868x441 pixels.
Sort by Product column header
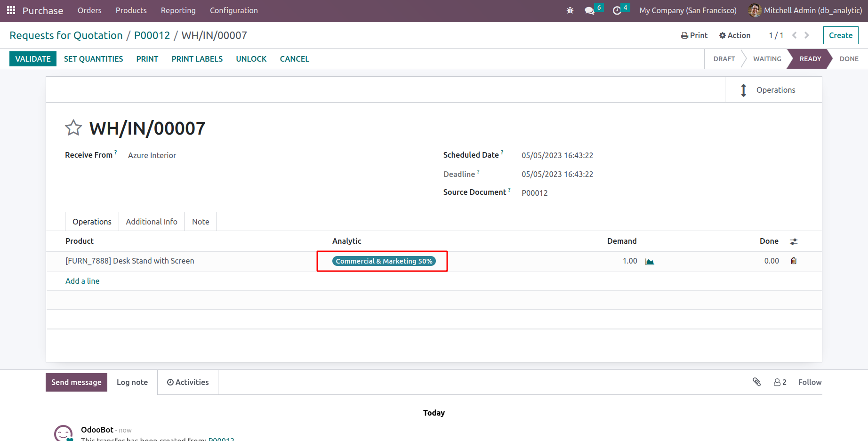point(80,241)
